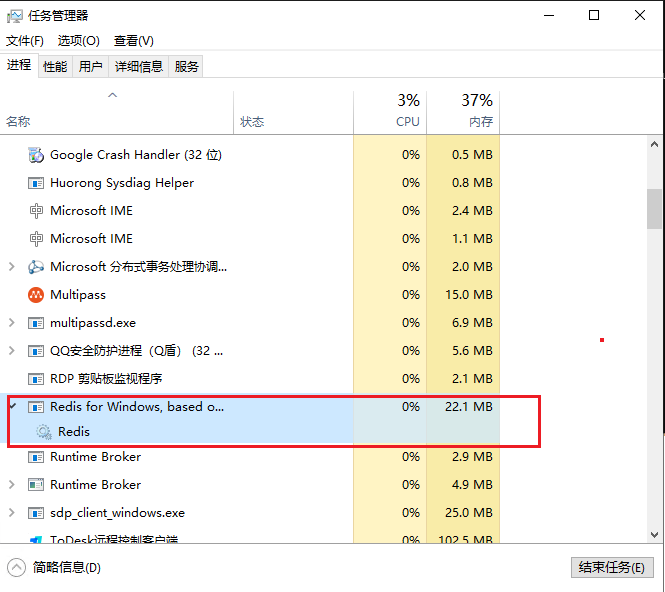Click the 结束任务(E) button
The image size is (665, 592).
pos(612,567)
